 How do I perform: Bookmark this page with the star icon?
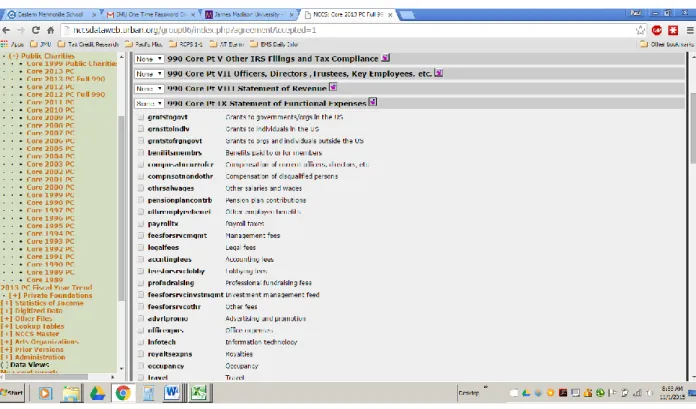click(x=640, y=30)
